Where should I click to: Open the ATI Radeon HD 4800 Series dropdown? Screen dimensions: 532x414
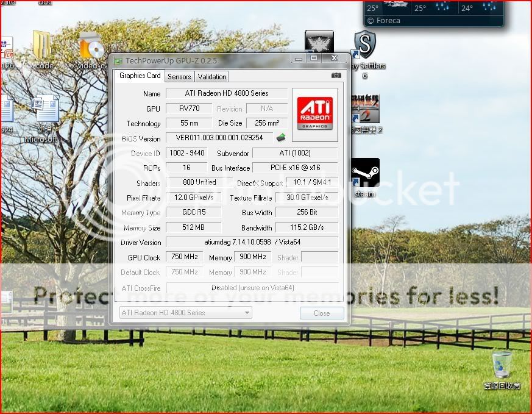(x=186, y=313)
